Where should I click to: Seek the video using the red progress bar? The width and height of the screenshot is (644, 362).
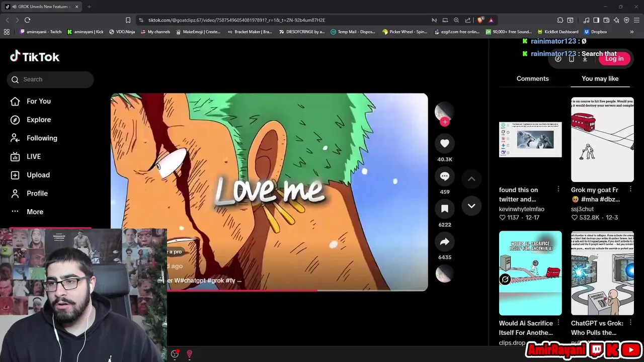[x=269, y=290]
